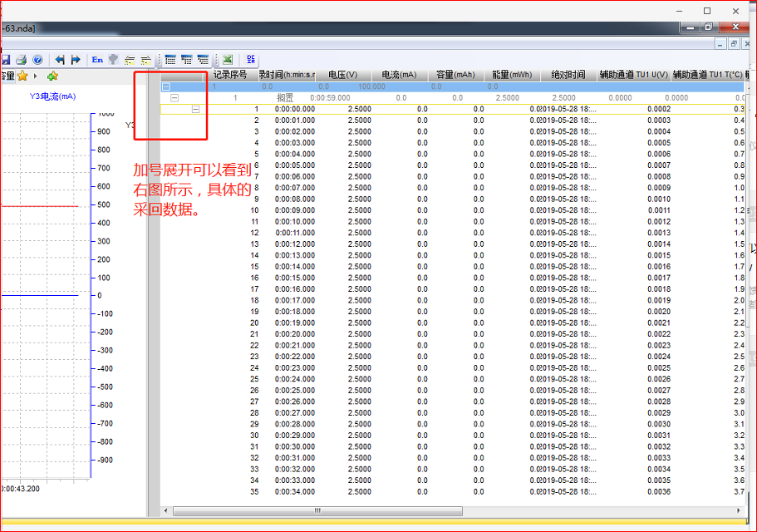Click the chart time label 0:00:43.200
The image size is (757, 532).
click(x=20, y=489)
